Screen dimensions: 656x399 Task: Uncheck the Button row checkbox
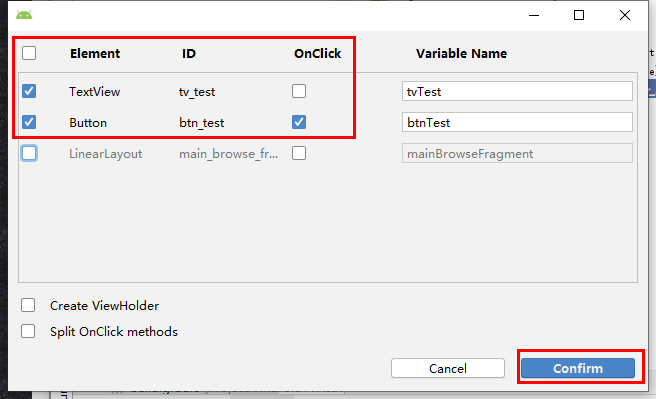[29, 122]
